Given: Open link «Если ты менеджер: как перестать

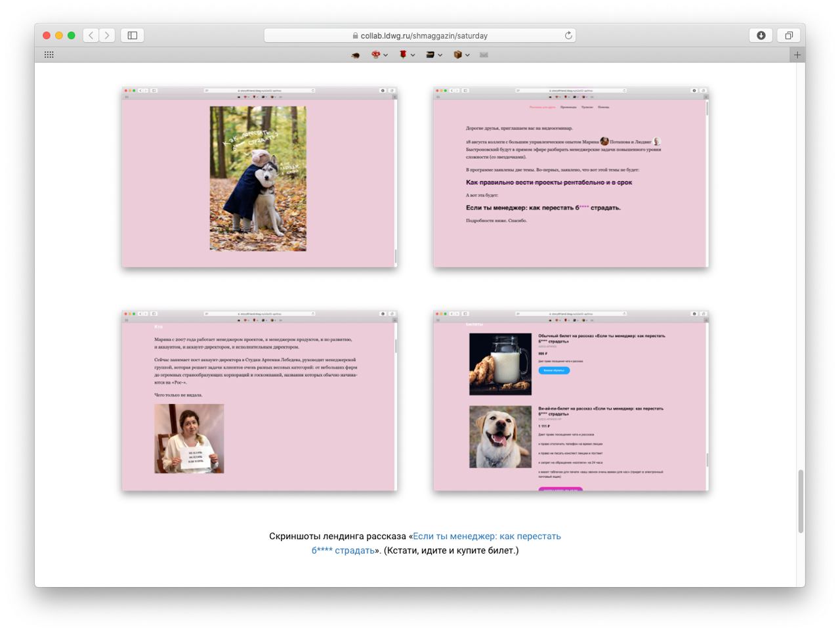Looking at the screenshot, I should (487, 536).
